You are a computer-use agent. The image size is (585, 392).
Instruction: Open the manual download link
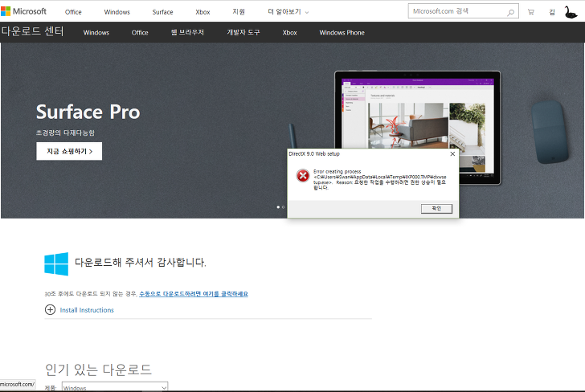[193, 294]
